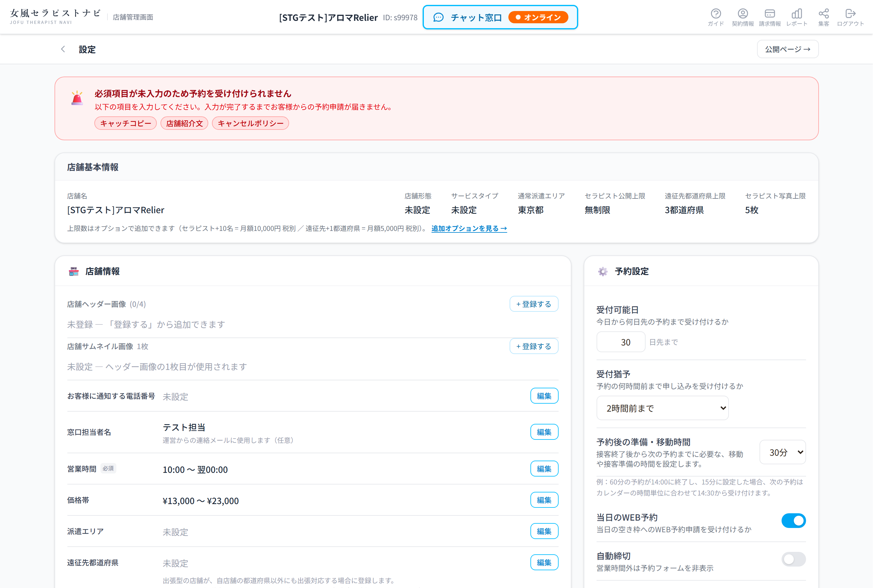
Task: Click the ¥13,000 〜 ¥23,000 price value
Action: 202,506
